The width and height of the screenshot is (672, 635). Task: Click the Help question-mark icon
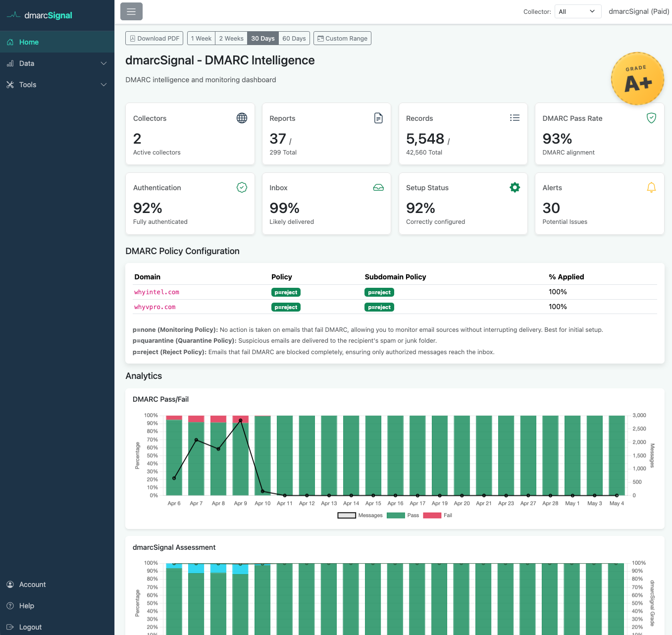10,606
